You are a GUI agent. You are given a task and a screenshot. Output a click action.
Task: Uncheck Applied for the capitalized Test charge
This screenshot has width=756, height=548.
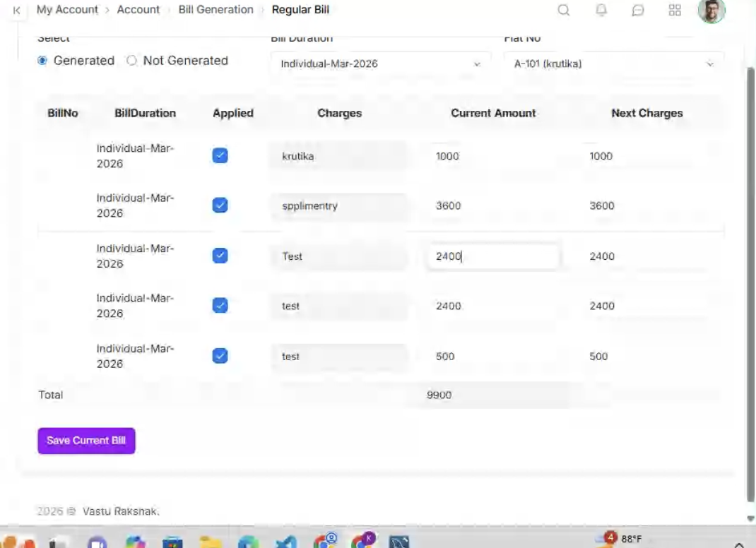[x=220, y=256]
